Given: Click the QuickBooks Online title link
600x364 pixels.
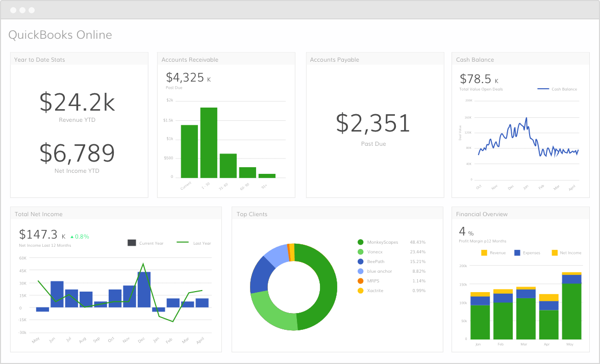Looking at the screenshot, I should point(60,35).
